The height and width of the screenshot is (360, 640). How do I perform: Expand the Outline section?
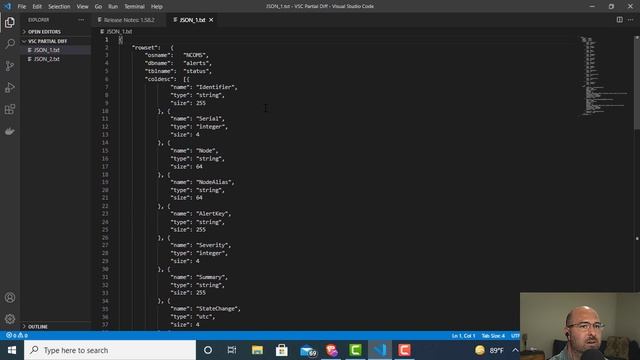(38, 327)
